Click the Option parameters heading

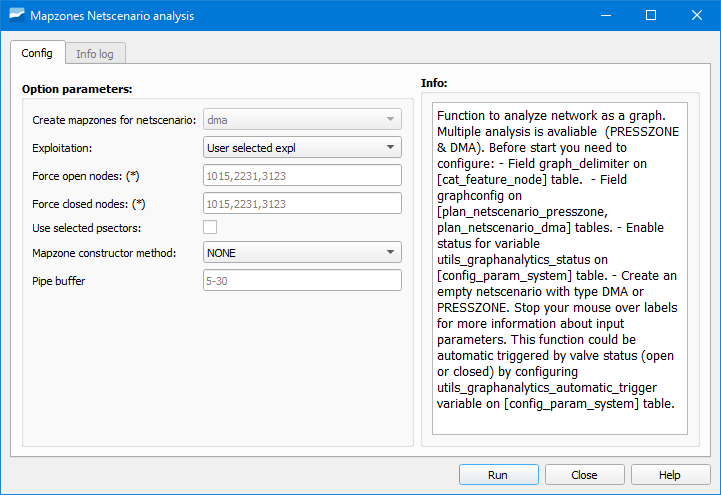click(77, 89)
